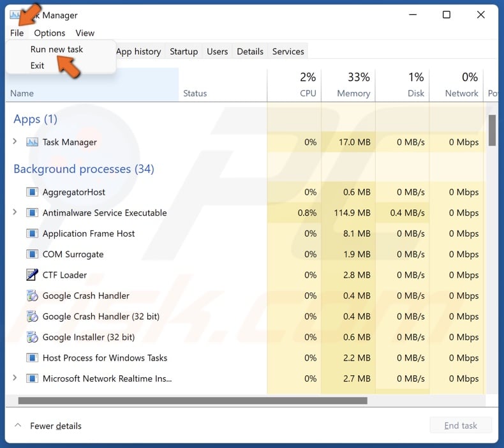The image size is (504, 448).
Task: Click the vertical scrollbar thumb
Action: [x=492, y=130]
